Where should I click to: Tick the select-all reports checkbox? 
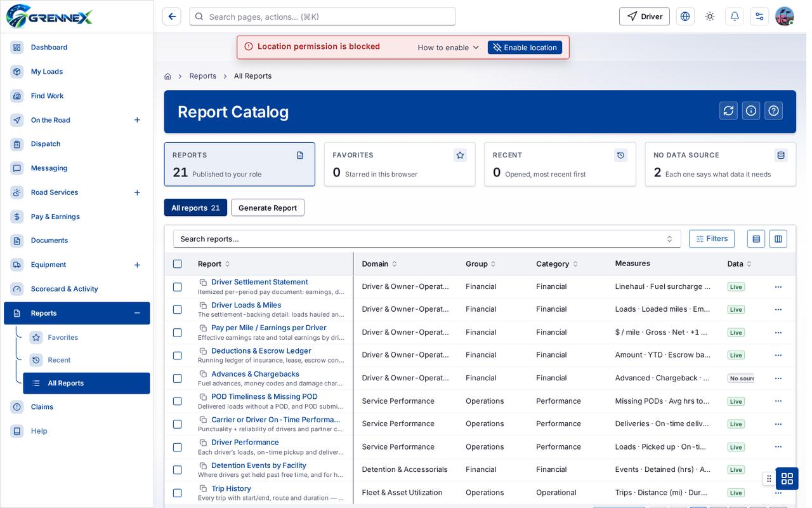[178, 264]
